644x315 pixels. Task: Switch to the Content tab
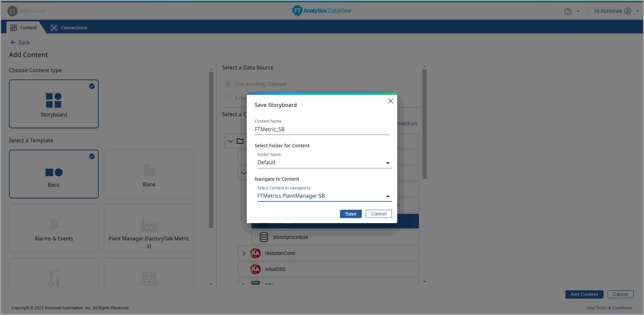pyautogui.click(x=24, y=28)
